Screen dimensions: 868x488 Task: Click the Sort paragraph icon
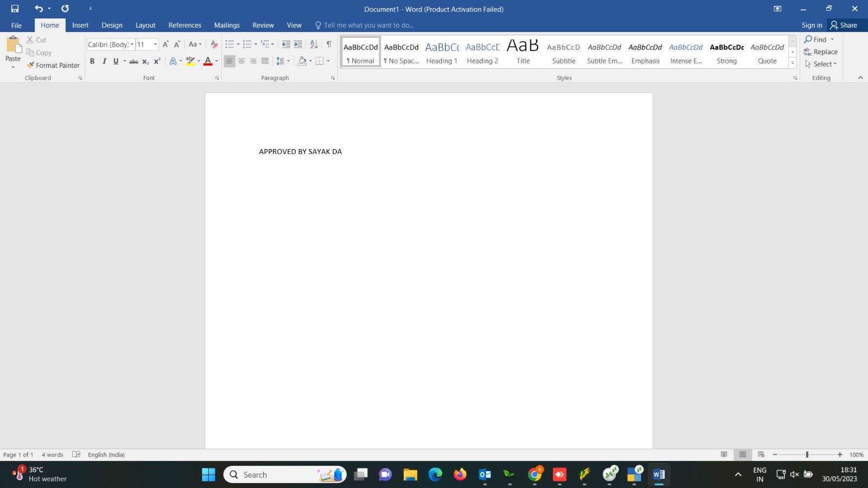(314, 44)
